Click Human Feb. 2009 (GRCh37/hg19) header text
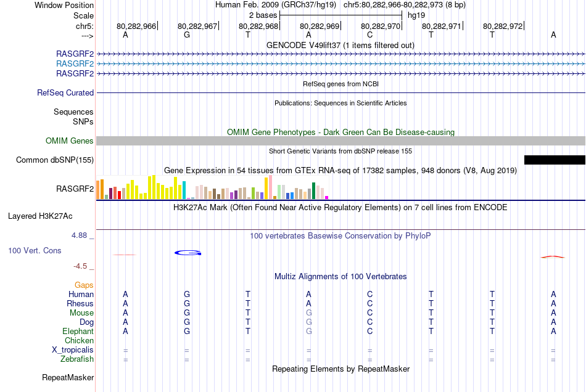Viewport: 586px width, 392px height. (x=276, y=5)
